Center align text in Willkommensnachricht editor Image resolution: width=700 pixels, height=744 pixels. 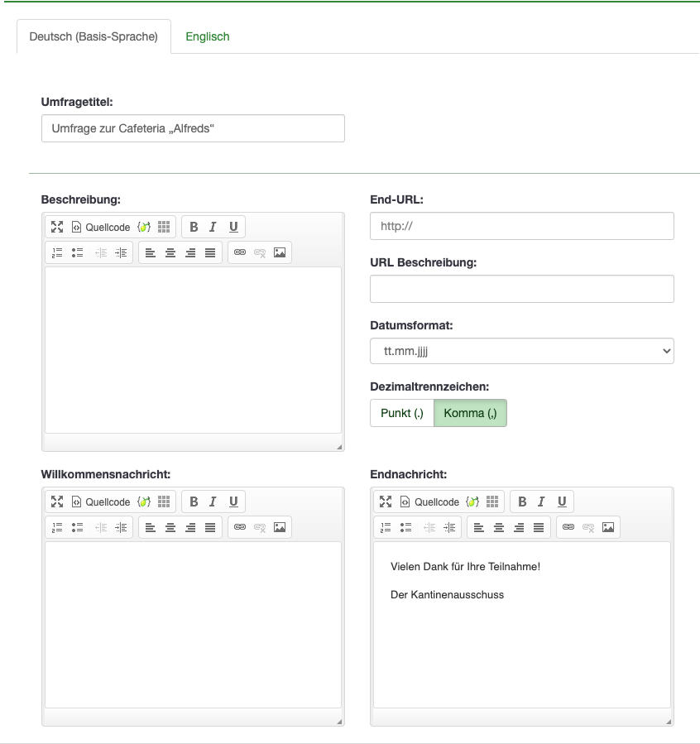click(x=170, y=527)
